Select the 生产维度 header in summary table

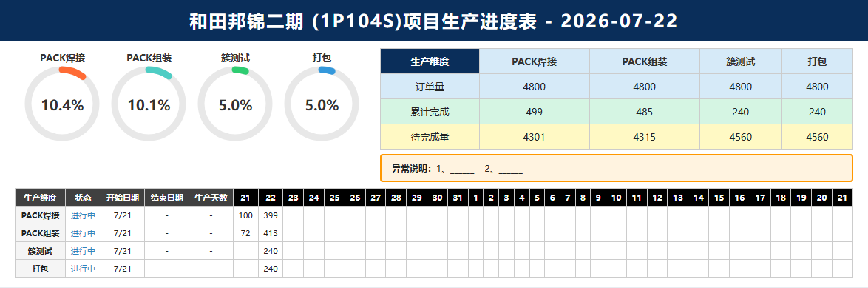(430, 61)
